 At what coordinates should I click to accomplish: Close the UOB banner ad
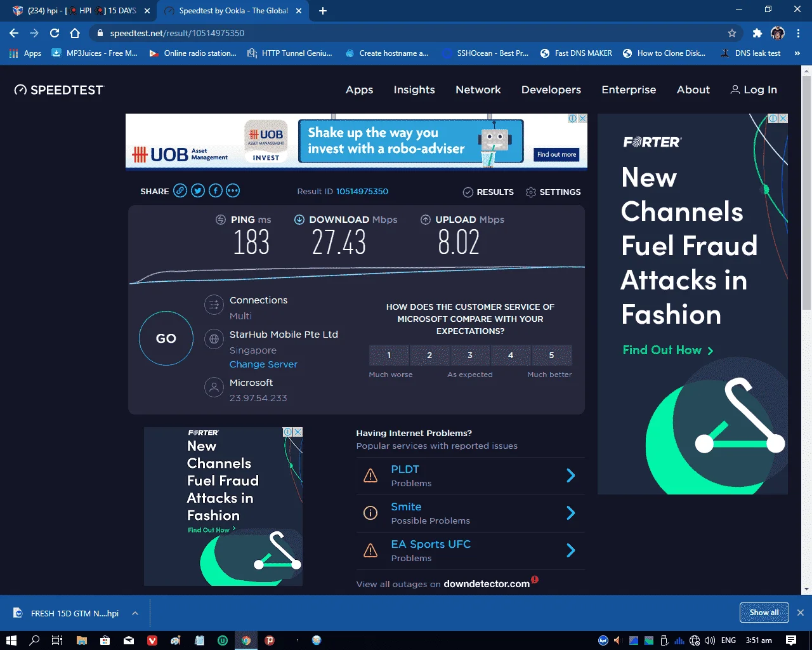582,119
